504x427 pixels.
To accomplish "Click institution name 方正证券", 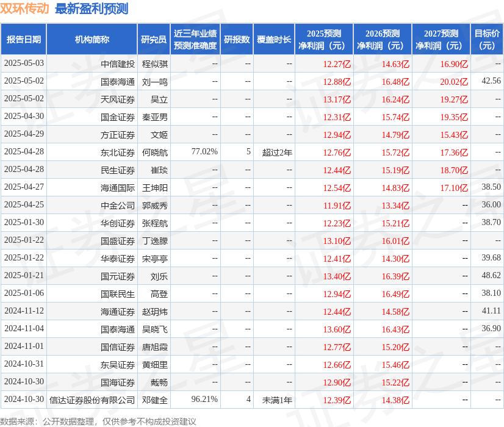I will click(118, 135).
